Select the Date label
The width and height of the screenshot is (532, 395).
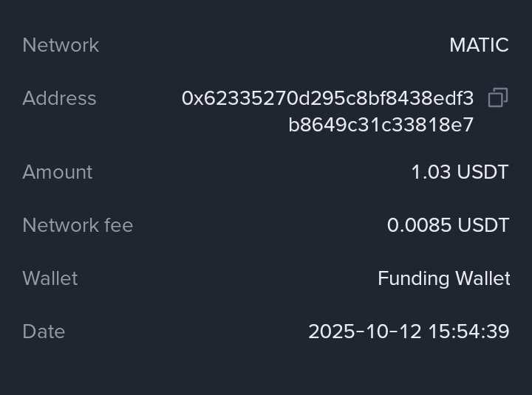[x=44, y=332]
